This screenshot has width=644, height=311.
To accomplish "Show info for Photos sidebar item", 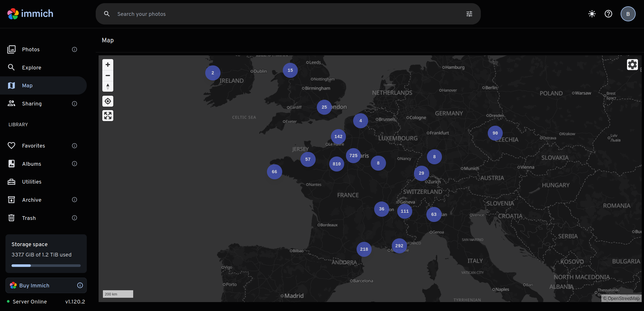I will point(74,50).
